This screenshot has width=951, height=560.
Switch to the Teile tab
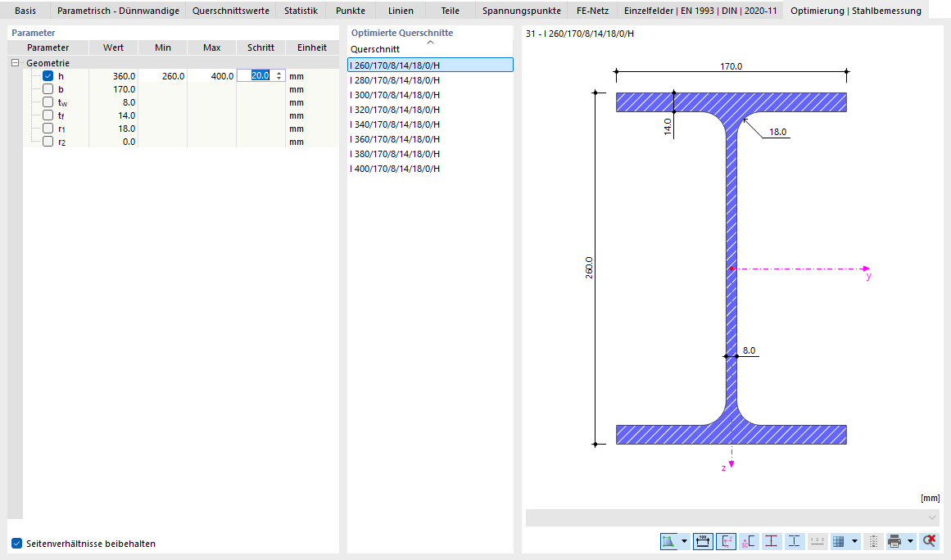450,11
